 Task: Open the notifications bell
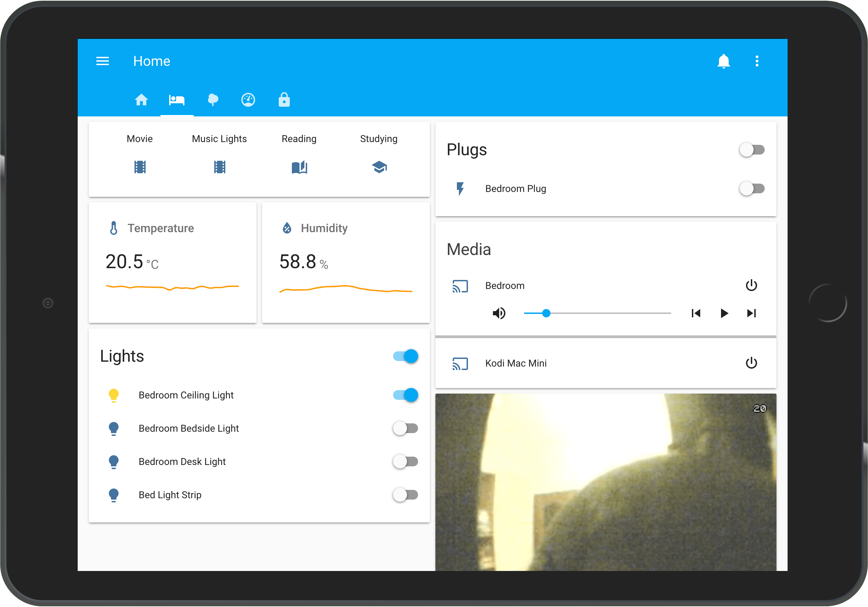point(723,61)
